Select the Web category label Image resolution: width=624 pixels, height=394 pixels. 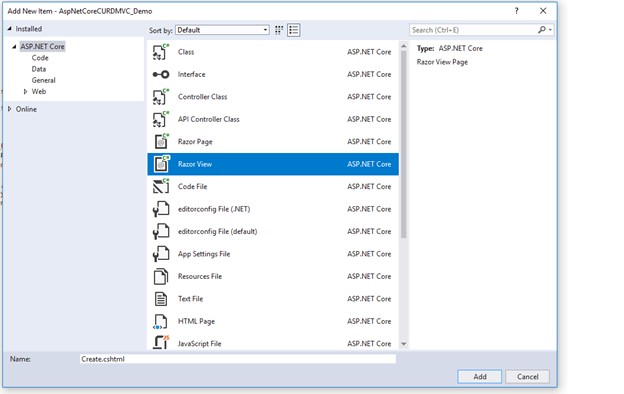[x=39, y=92]
